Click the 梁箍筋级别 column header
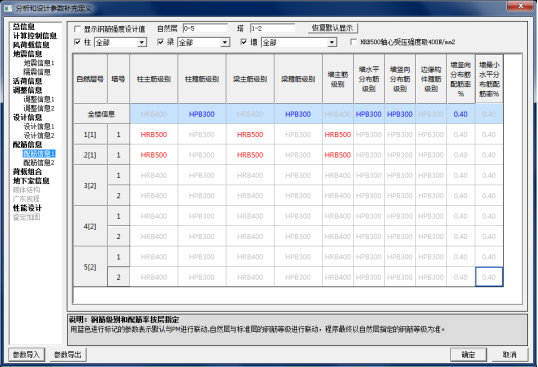This screenshot has height=367, width=538. click(x=298, y=79)
